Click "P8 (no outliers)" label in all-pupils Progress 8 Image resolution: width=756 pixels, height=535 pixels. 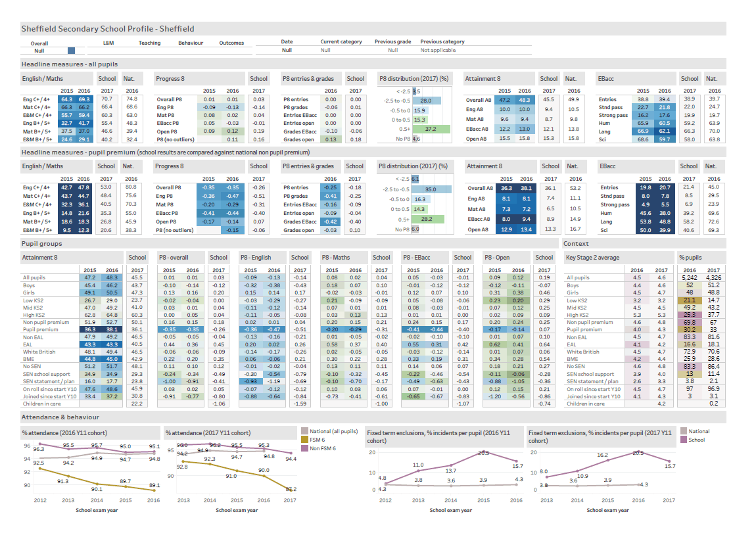175,140
